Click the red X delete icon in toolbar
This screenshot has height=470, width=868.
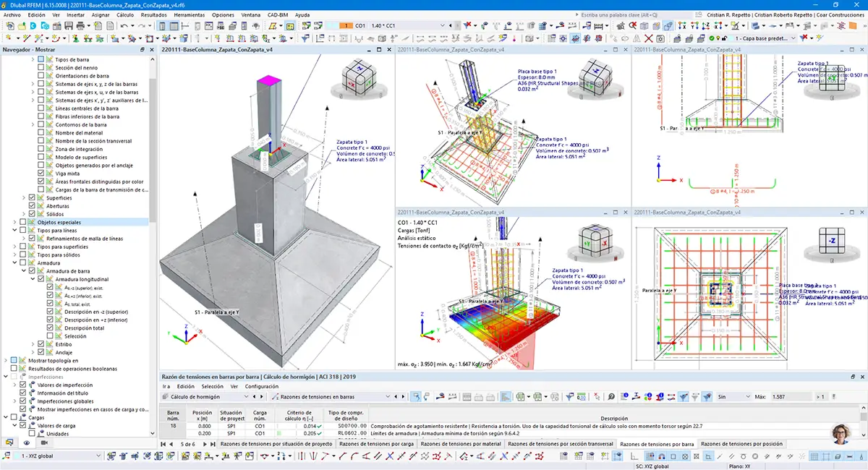(648, 38)
